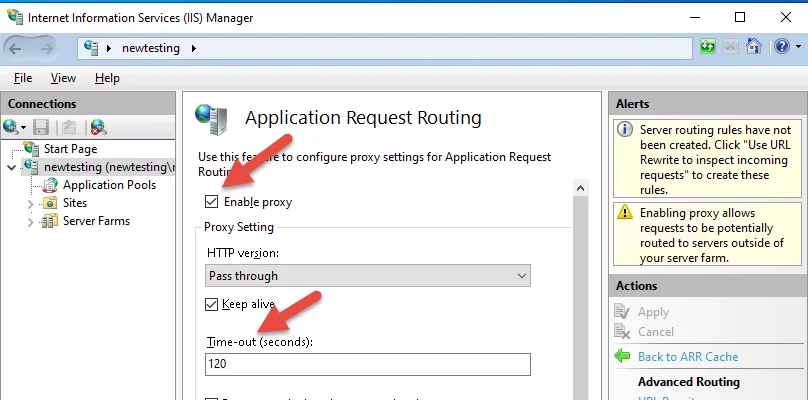Image resolution: width=808 pixels, height=400 pixels.
Task: Expand the Sites tree node
Action: [29, 203]
